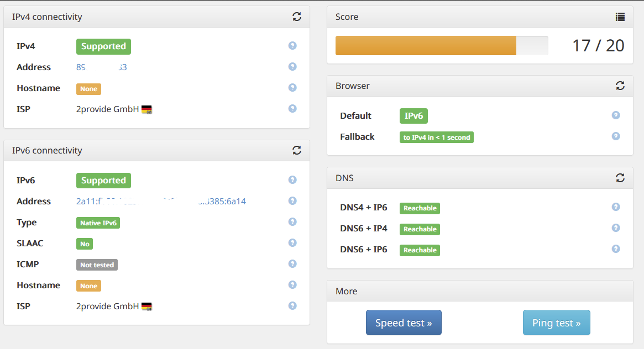644x349 pixels.
Task: Refresh the IPv6 connectivity panel
Action: (297, 150)
